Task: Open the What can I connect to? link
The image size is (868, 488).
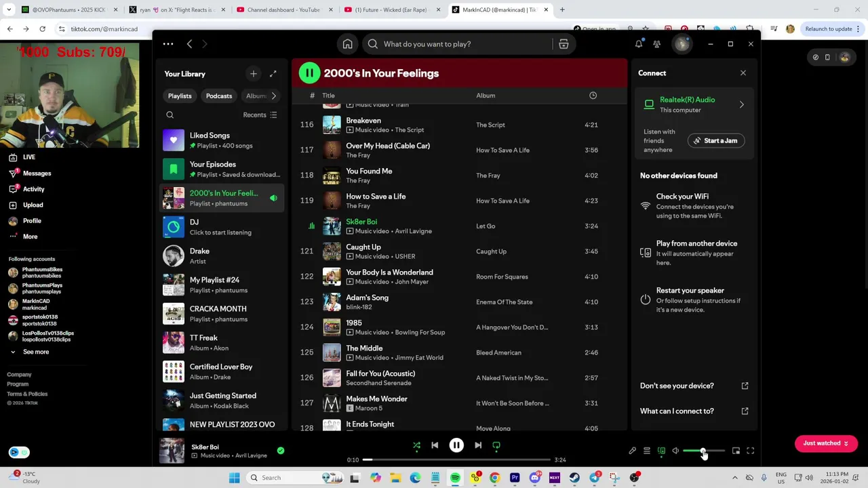Action: coord(694,411)
